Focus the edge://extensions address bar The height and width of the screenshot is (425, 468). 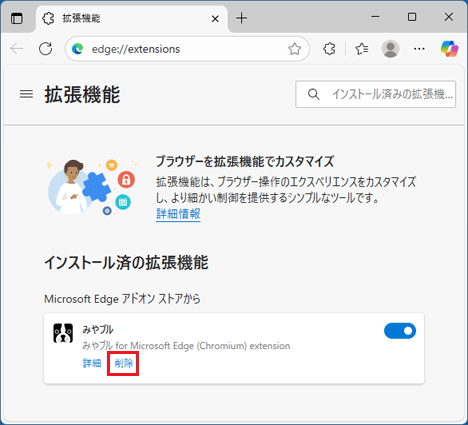pyautogui.click(x=187, y=49)
